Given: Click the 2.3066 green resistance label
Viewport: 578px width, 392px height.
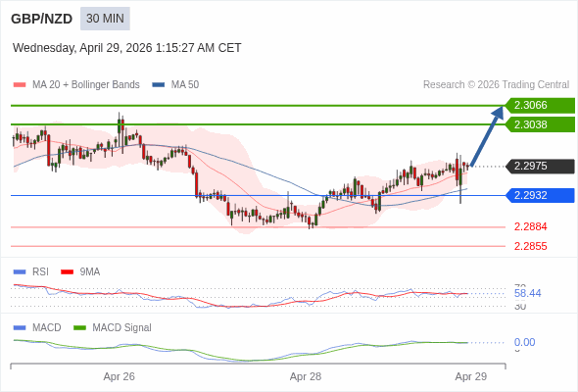Looking at the screenshot, I should [540, 106].
